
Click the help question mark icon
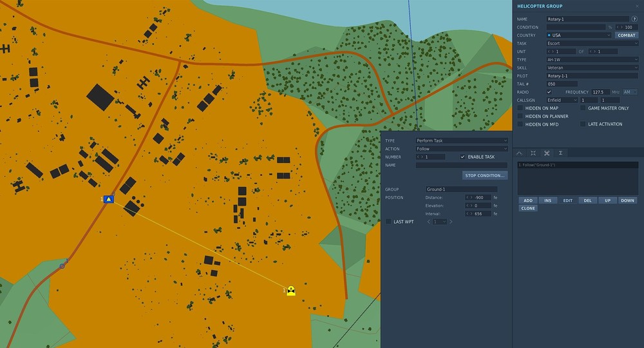[x=634, y=19]
